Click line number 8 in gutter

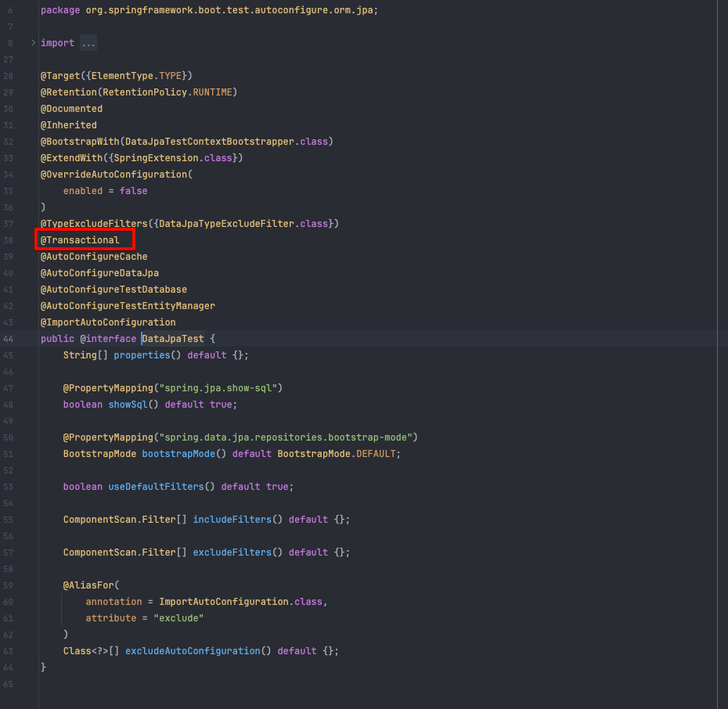click(x=10, y=43)
